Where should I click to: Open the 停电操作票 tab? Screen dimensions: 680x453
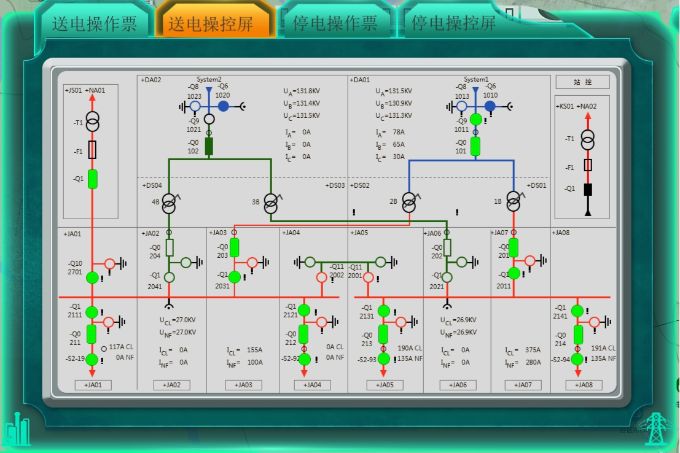pyautogui.click(x=334, y=22)
